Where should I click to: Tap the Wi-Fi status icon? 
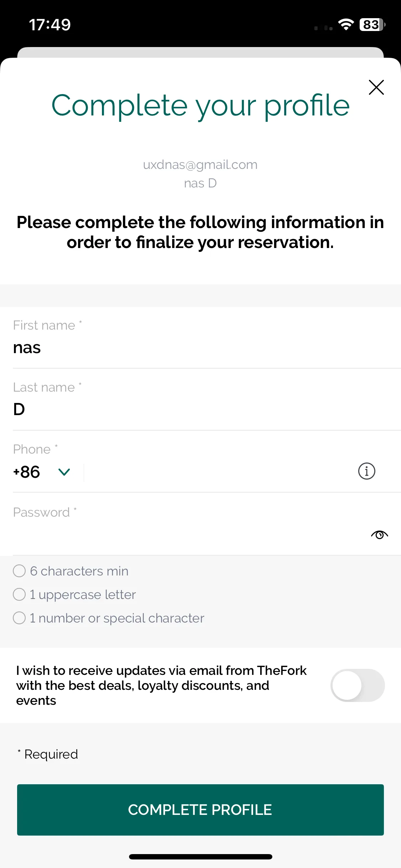coord(346,25)
